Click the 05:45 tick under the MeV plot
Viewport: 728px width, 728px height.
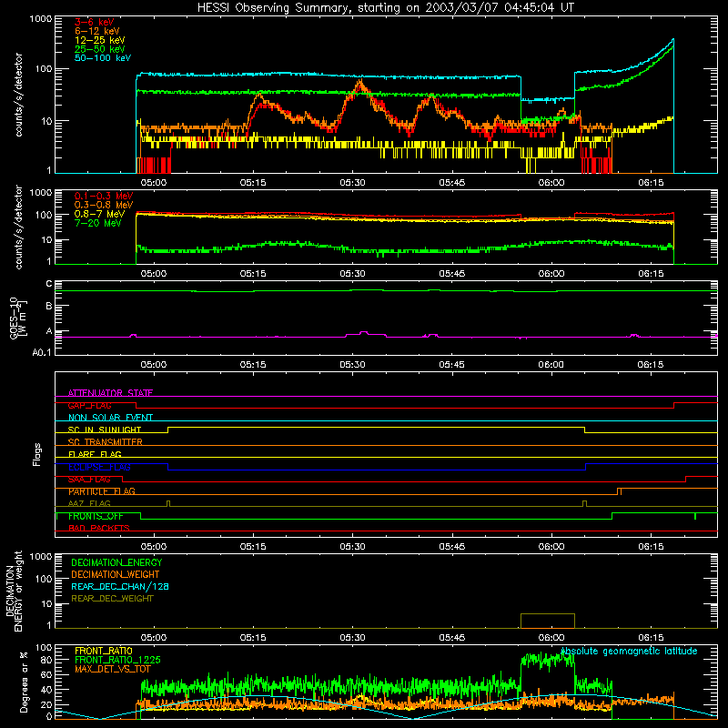click(451, 274)
